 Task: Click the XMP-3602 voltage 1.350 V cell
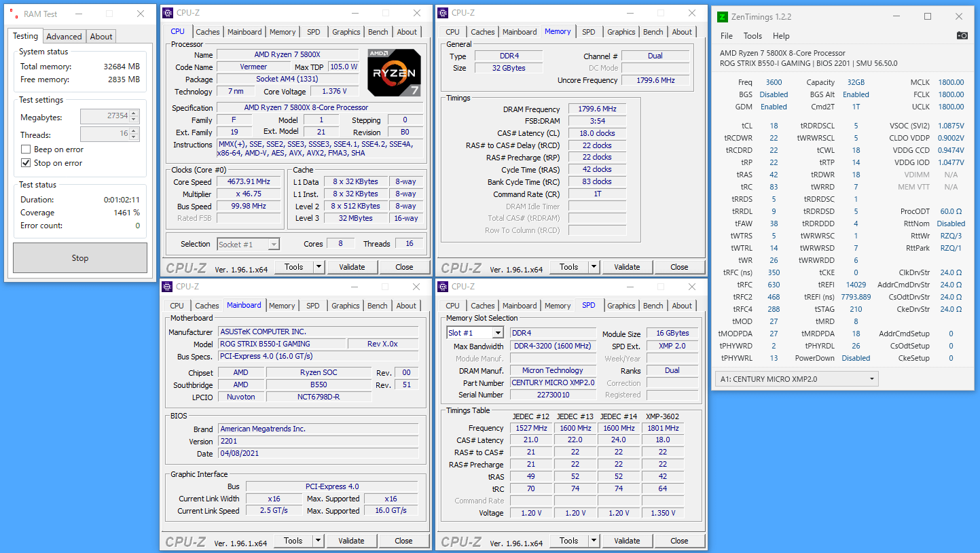[663, 513]
